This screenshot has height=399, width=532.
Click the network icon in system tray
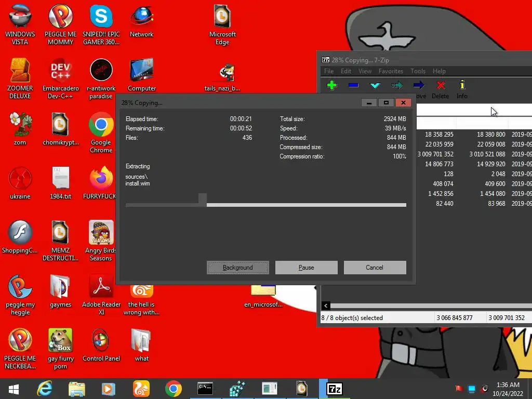pos(472,389)
